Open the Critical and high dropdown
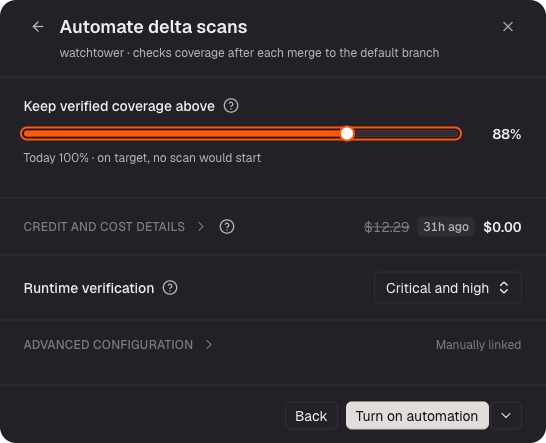 point(447,288)
